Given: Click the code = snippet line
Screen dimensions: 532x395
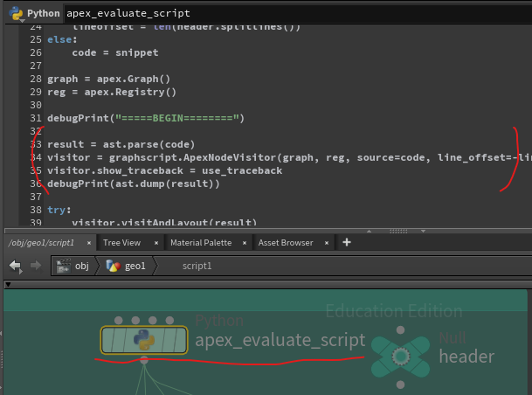Looking at the screenshot, I should coord(115,52).
